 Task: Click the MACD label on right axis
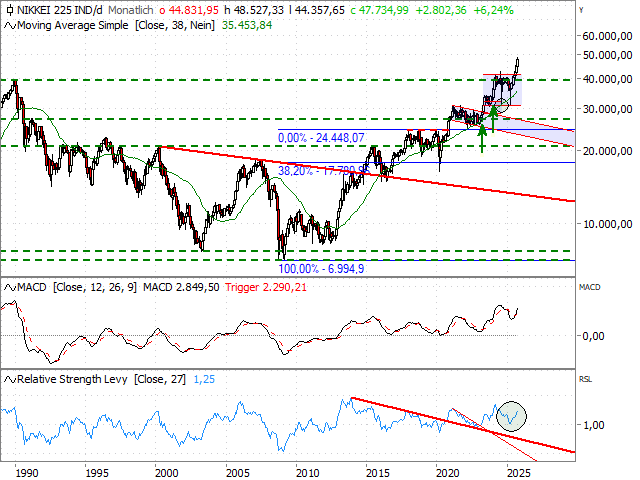click(590, 288)
